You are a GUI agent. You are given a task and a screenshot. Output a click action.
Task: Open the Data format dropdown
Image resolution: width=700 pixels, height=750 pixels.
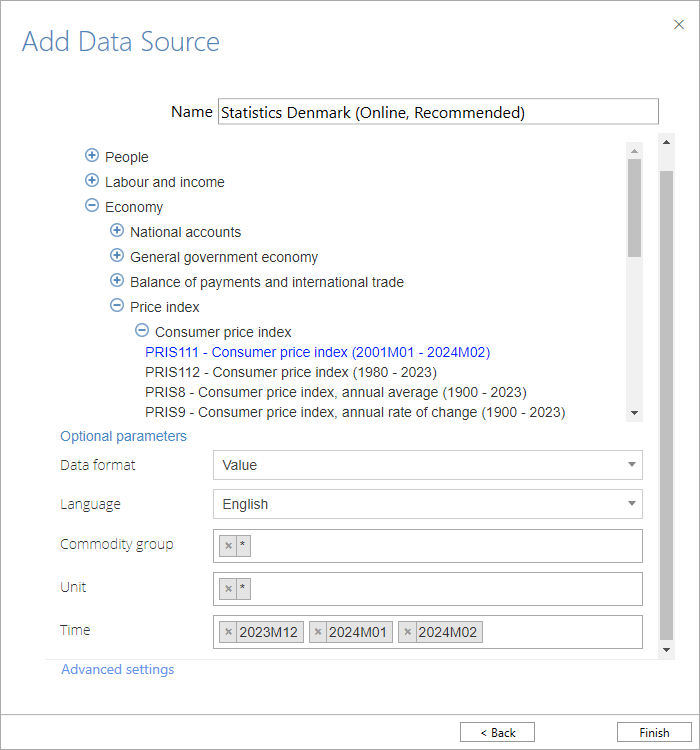(428, 464)
